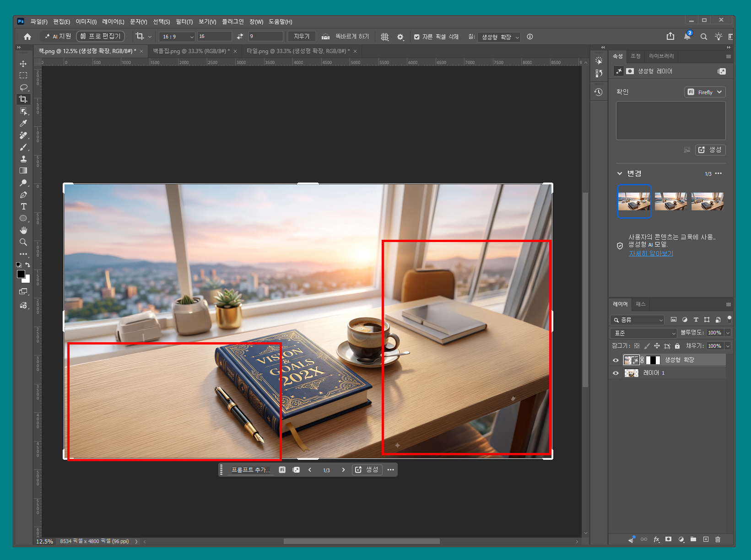Toggle the lock all layer icon
751x560 pixels.
677,346
